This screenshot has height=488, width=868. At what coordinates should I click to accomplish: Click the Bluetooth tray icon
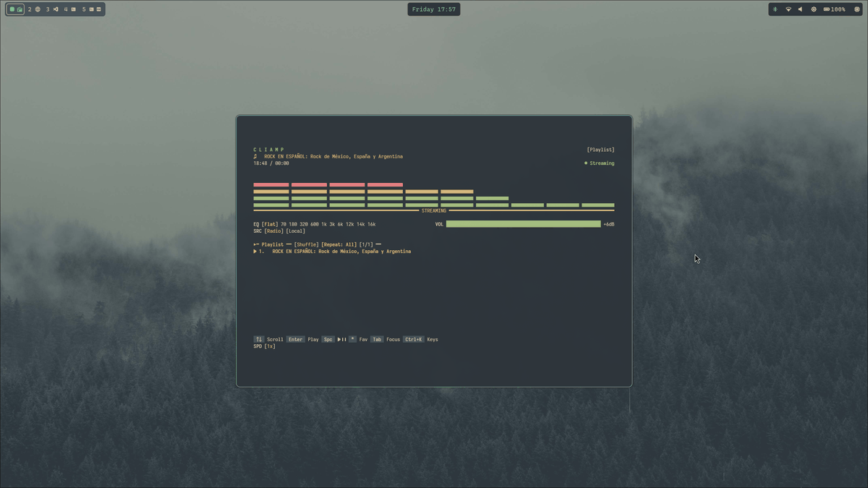(x=775, y=9)
